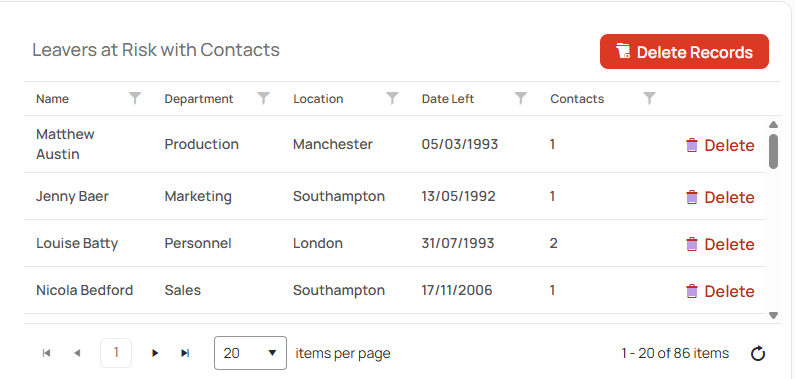Viewport: 795px width, 379px height.
Task: Open the Department column filter icon
Action: 263,98
